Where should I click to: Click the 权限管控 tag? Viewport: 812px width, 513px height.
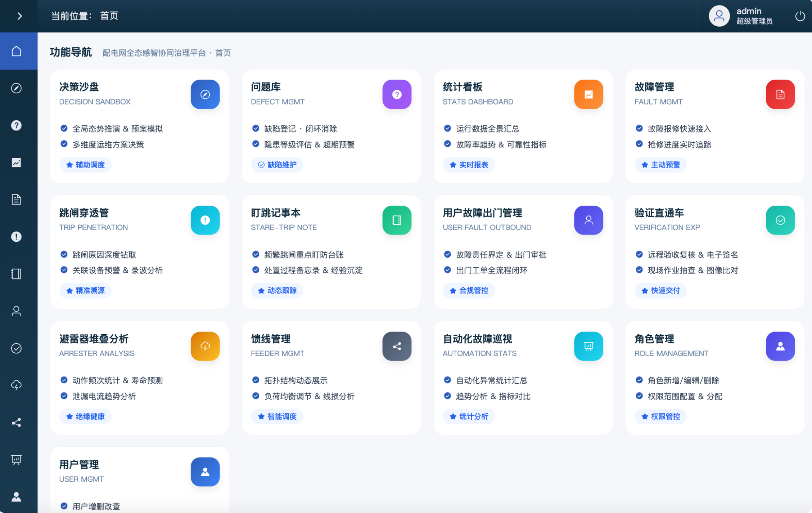click(x=660, y=416)
